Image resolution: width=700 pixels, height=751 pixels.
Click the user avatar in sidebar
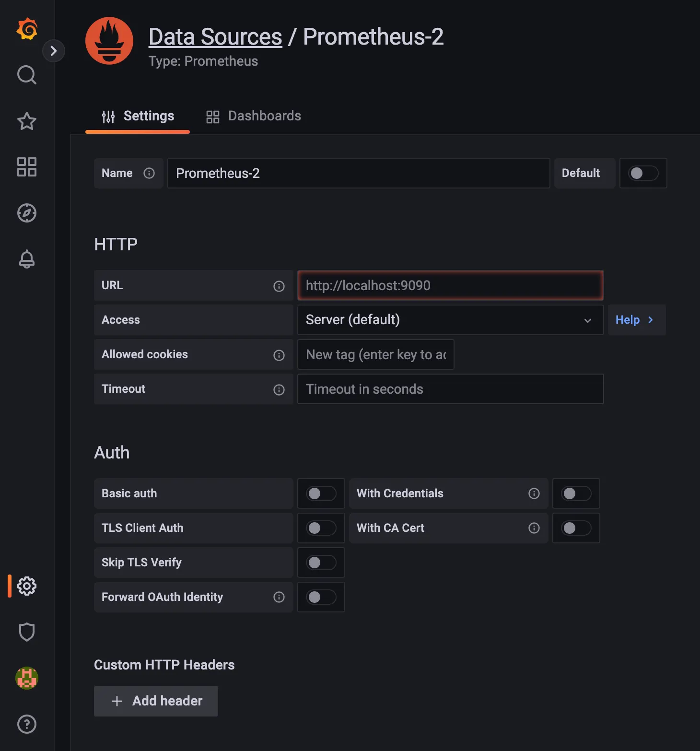27,678
